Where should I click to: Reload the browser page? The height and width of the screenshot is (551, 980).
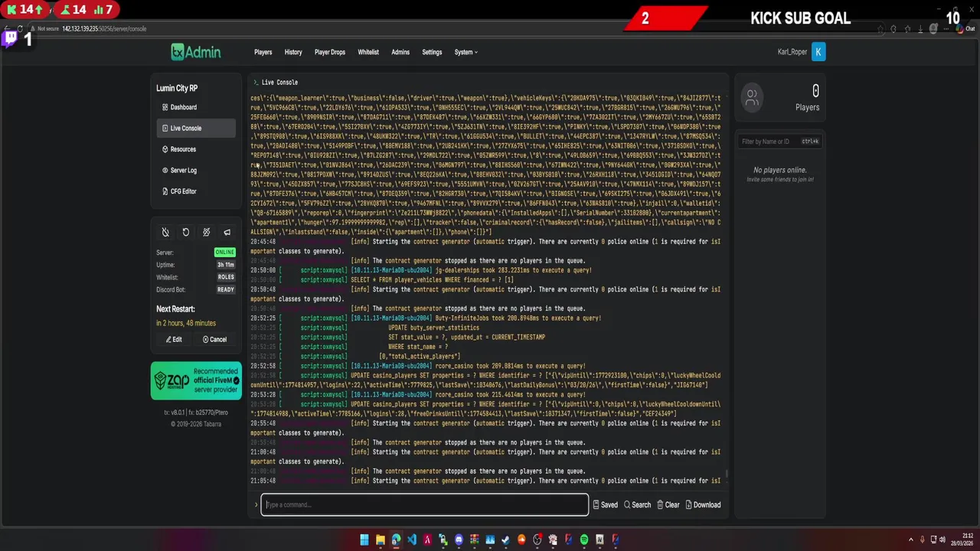(21, 29)
